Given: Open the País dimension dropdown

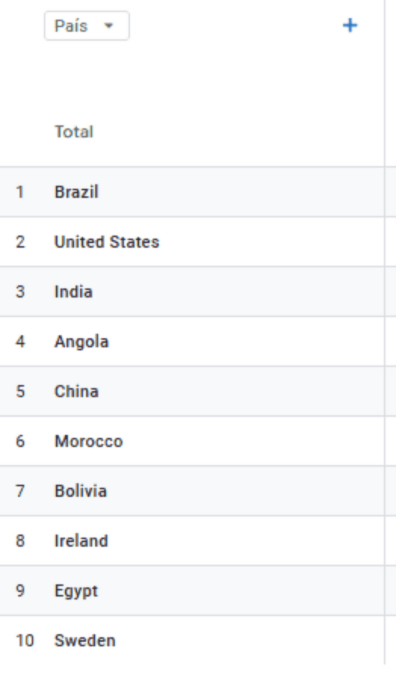Looking at the screenshot, I should click(x=87, y=26).
